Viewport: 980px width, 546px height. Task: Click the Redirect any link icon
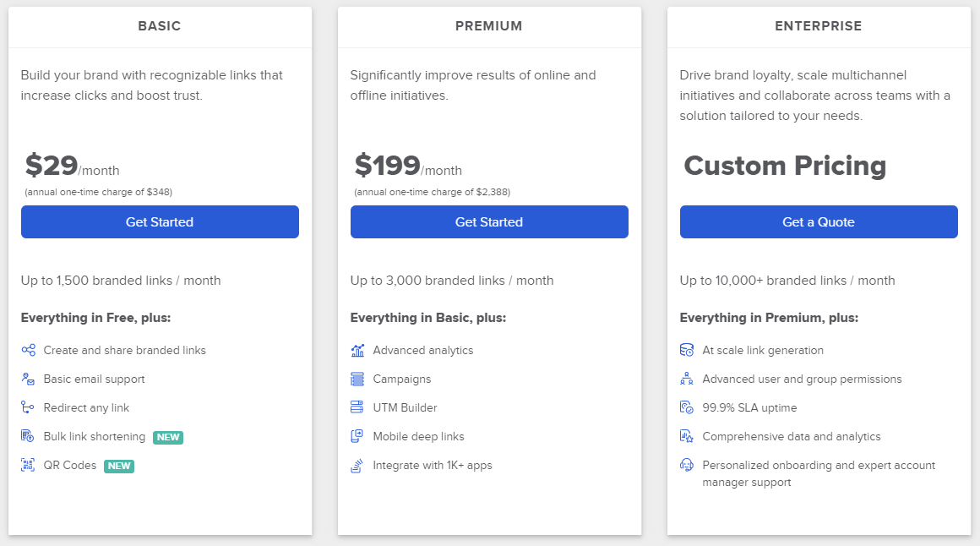click(x=28, y=407)
